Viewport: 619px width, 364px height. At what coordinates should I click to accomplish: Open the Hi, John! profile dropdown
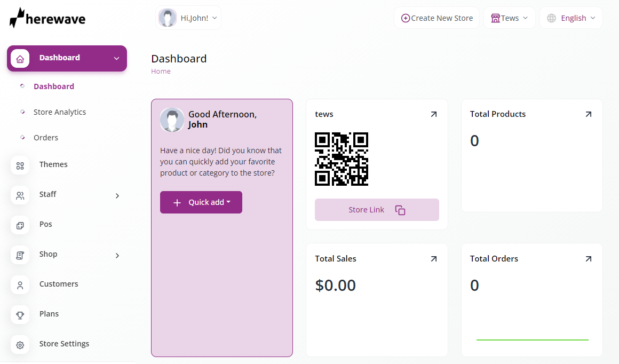[x=188, y=18]
